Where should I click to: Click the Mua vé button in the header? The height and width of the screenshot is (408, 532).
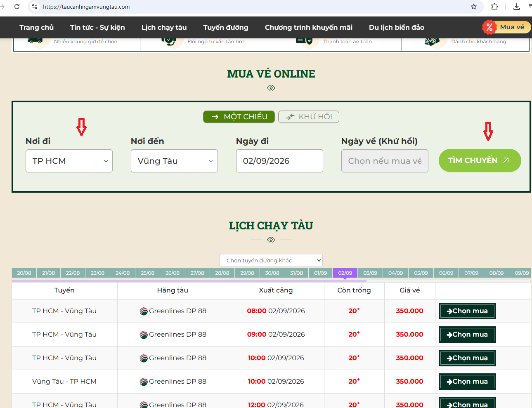click(512, 27)
